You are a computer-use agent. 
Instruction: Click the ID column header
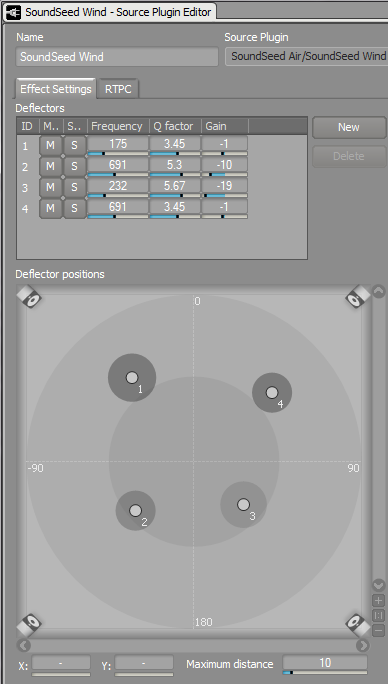pyautogui.click(x=28, y=127)
